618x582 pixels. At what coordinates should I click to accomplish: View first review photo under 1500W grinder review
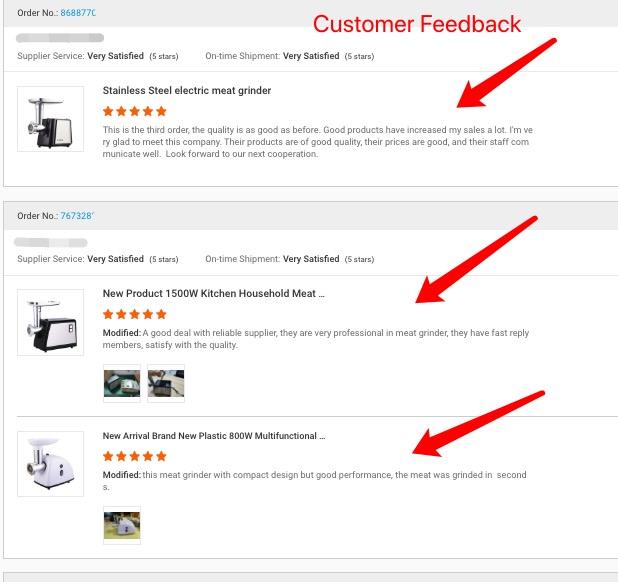[x=122, y=383]
